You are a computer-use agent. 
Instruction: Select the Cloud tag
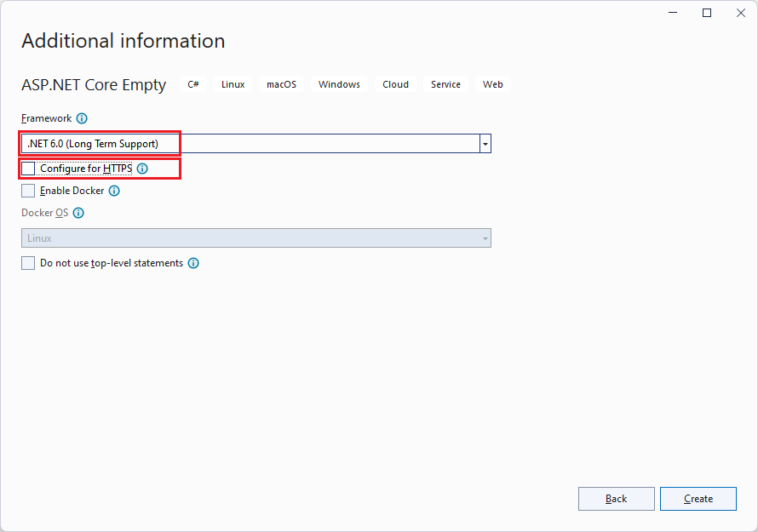point(395,84)
